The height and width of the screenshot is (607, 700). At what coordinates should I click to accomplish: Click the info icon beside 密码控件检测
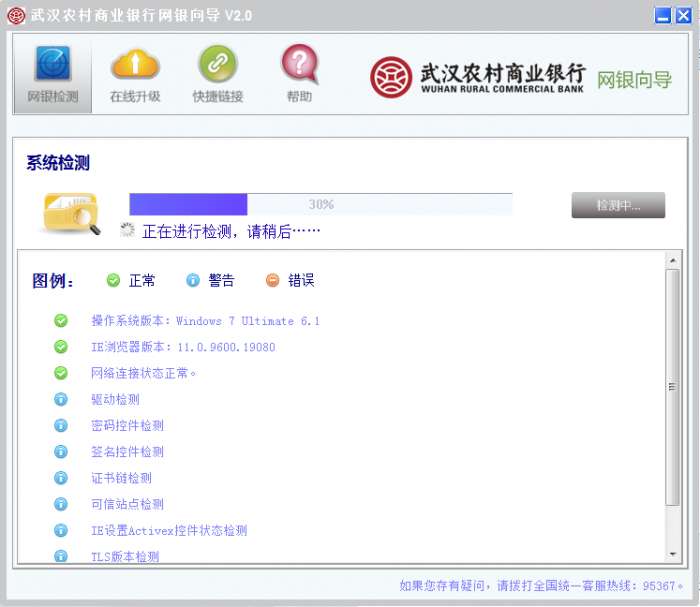pyautogui.click(x=61, y=425)
